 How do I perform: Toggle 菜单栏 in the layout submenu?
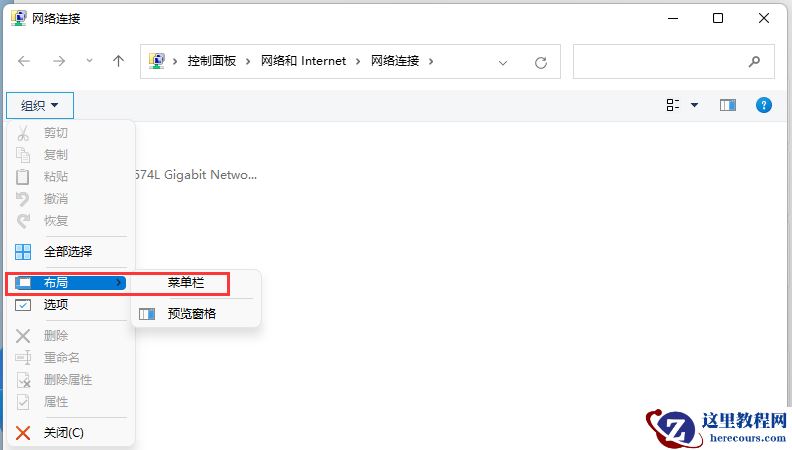click(196, 283)
